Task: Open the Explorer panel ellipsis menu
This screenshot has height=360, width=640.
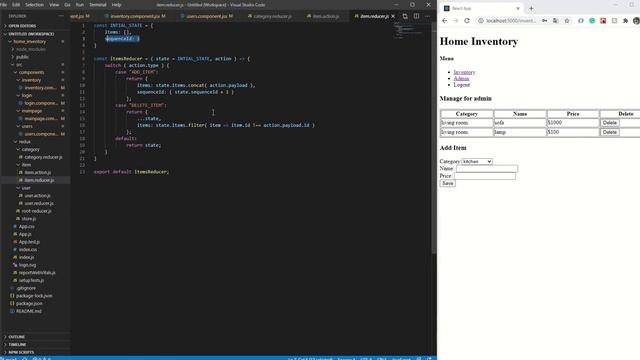Action: pos(61,16)
